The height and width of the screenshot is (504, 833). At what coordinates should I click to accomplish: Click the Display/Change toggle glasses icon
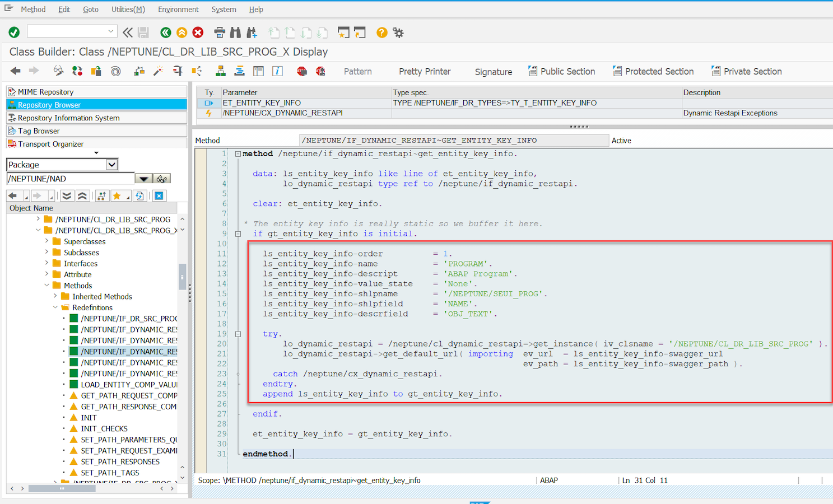(x=58, y=71)
